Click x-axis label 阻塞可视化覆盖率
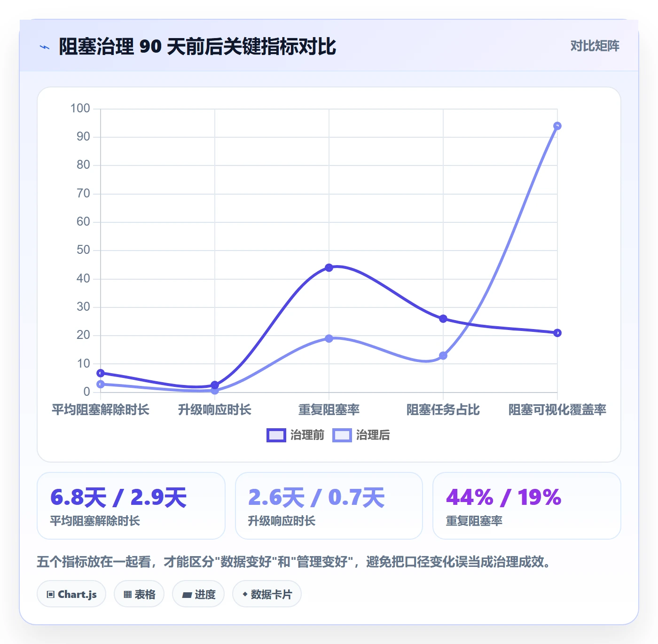Image resolution: width=658 pixels, height=644 pixels. [x=557, y=410]
